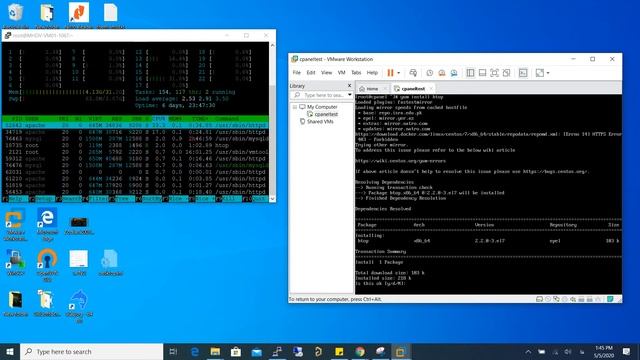This screenshot has width=640, height=360.
Task: Select My Computer in Library tree
Action: (322, 107)
